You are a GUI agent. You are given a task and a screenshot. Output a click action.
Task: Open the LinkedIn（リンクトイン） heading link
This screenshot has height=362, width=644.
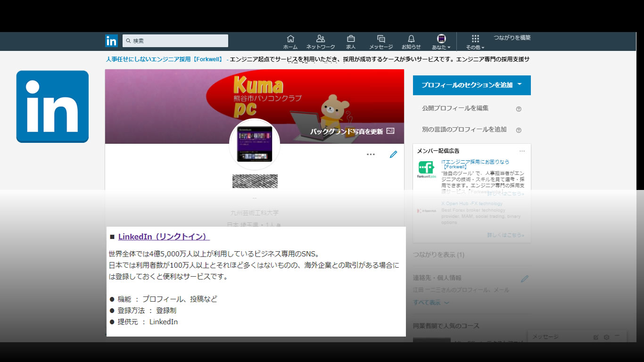164,237
